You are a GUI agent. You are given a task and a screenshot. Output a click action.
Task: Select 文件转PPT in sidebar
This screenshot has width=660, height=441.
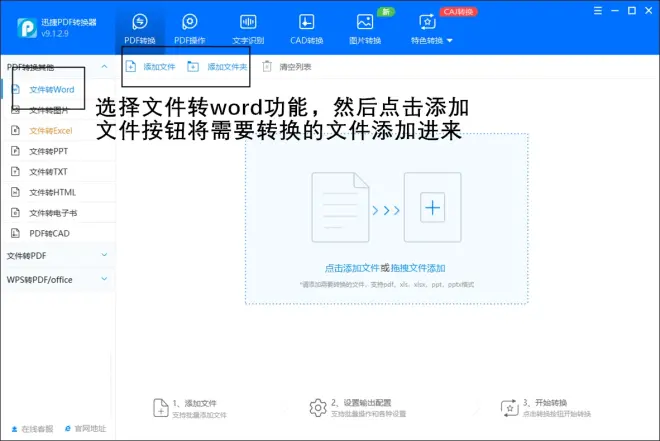(58, 151)
